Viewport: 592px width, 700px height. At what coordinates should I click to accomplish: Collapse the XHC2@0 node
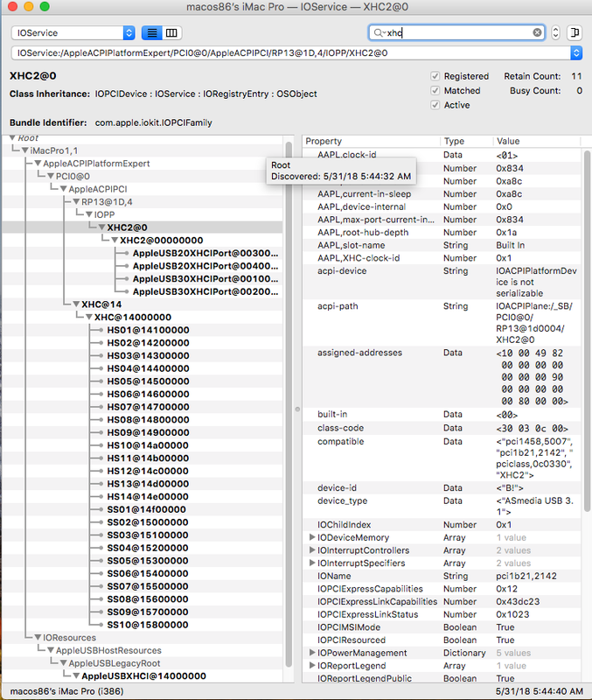(x=102, y=227)
